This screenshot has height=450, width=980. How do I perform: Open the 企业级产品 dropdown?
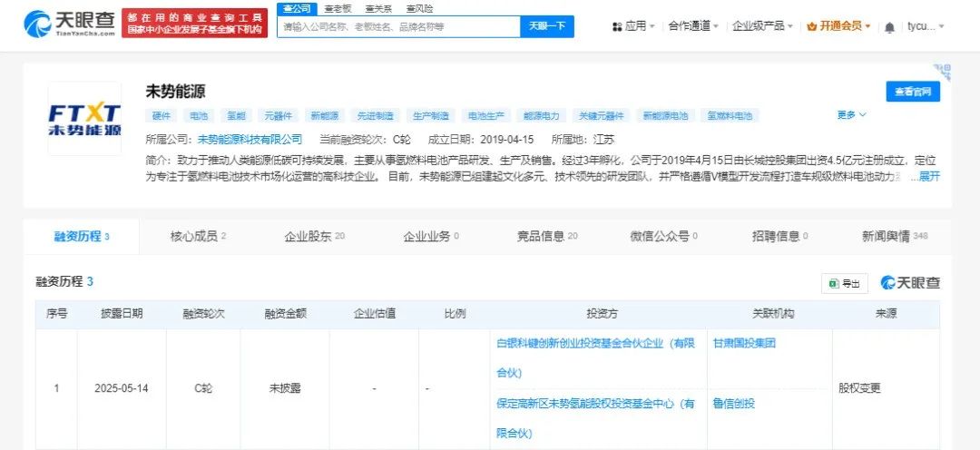click(x=762, y=26)
